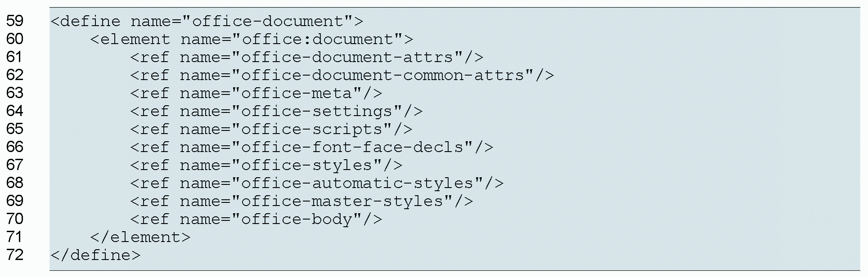Click line number 70 in the margin
The image size is (868, 278).
[x=15, y=219]
